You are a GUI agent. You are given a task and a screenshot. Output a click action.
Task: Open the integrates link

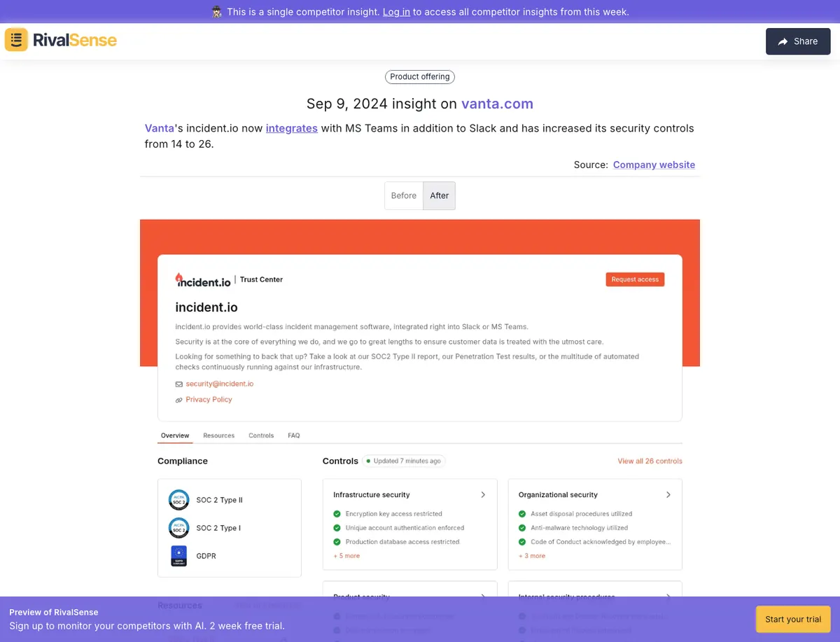click(292, 128)
